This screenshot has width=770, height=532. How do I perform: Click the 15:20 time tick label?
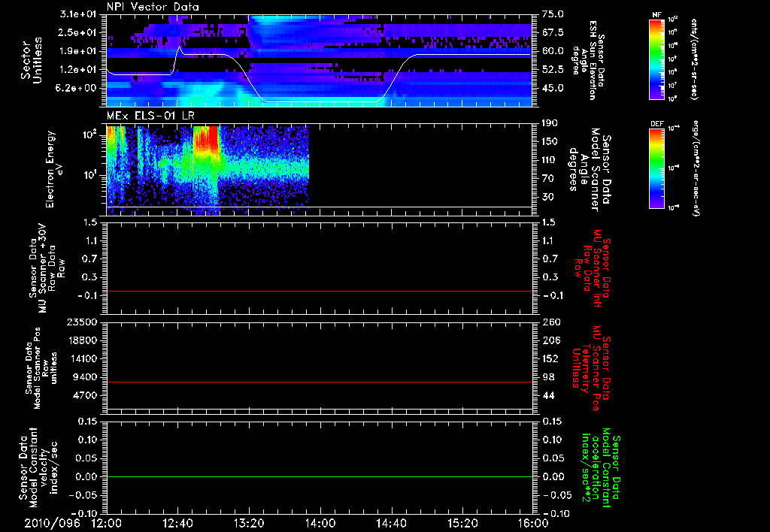tap(462, 523)
